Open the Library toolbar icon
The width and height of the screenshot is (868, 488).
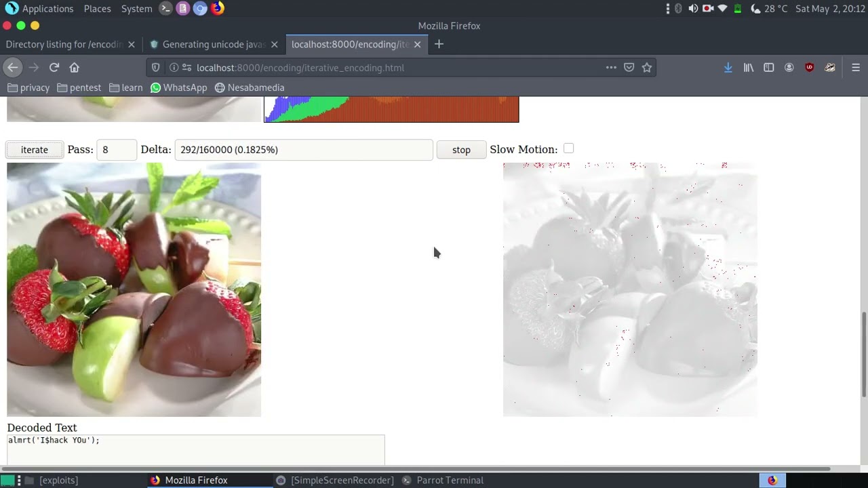(749, 67)
